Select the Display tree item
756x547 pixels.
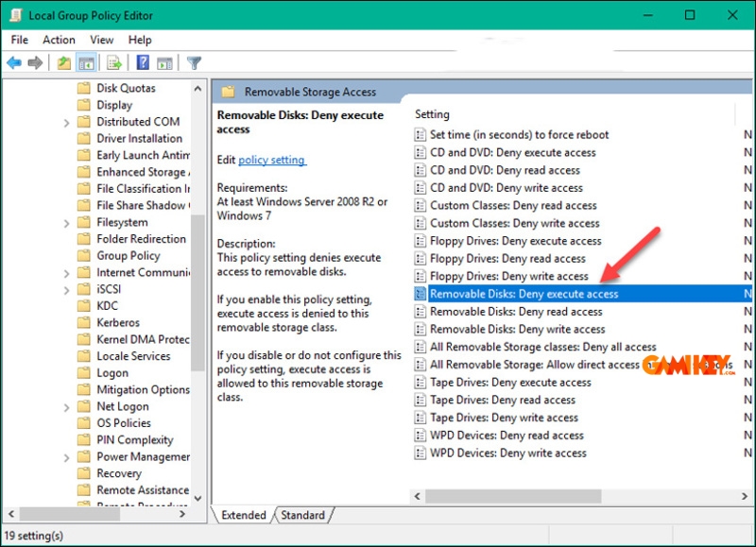pyautogui.click(x=114, y=105)
